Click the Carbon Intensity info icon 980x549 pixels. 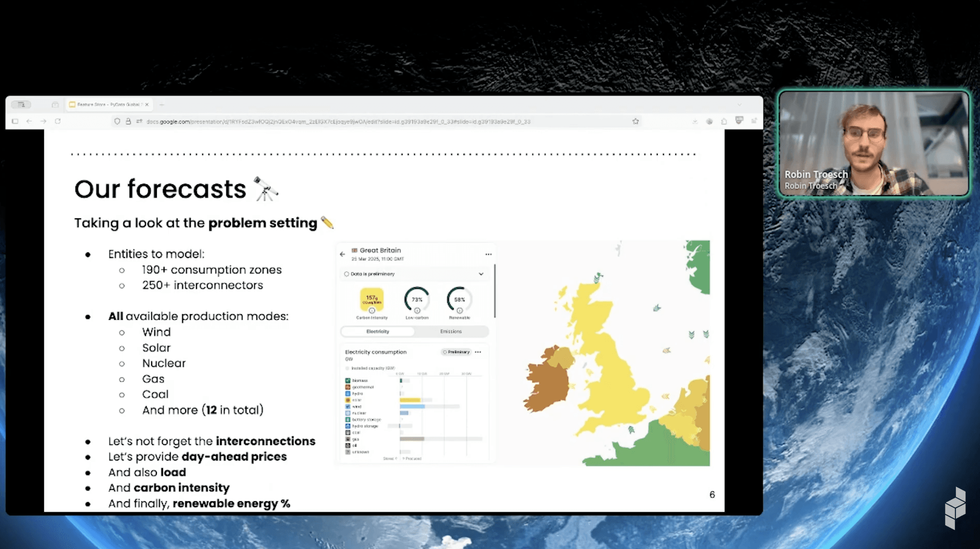[x=372, y=311]
